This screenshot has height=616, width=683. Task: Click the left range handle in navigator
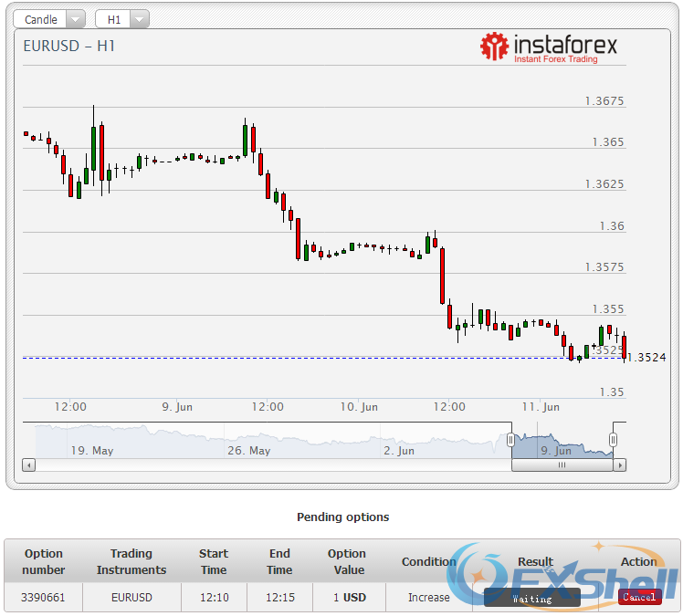click(510, 441)
